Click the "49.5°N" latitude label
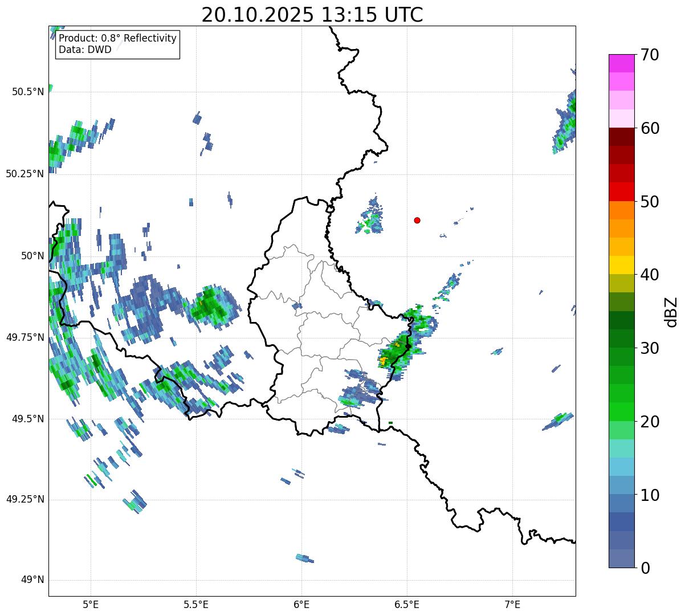Screen dimensions: 685x616 [x=28, y=419]
